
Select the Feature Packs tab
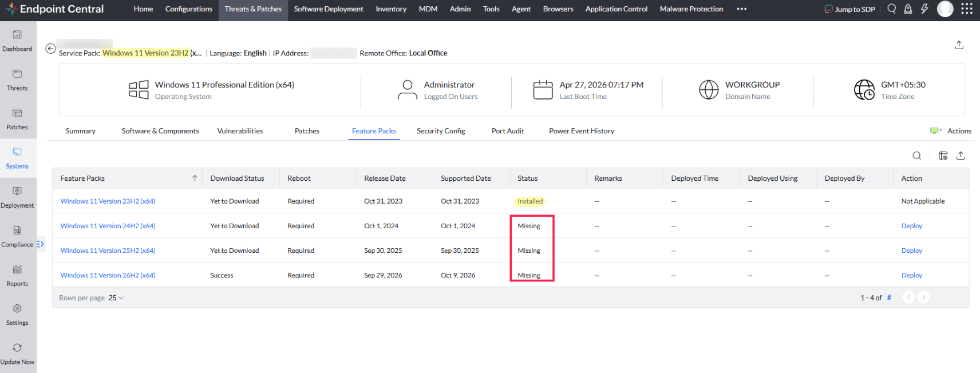[x=374, y=131]
